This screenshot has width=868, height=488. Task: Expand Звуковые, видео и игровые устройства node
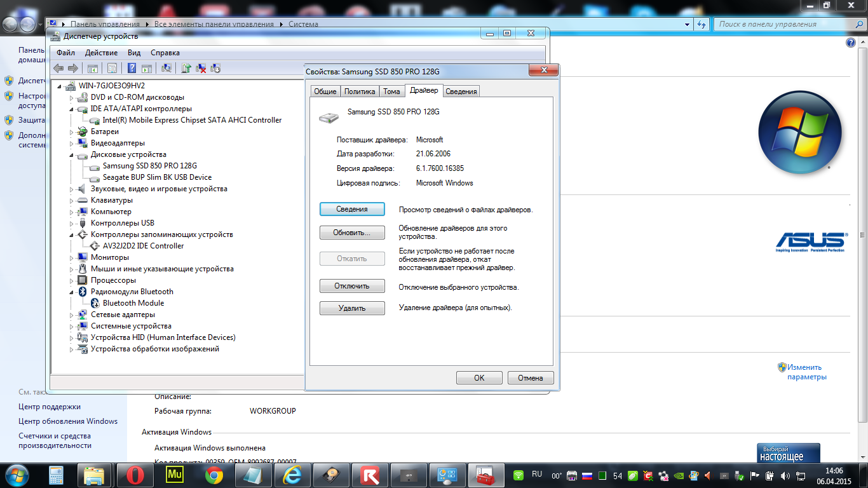click(72, 189)
